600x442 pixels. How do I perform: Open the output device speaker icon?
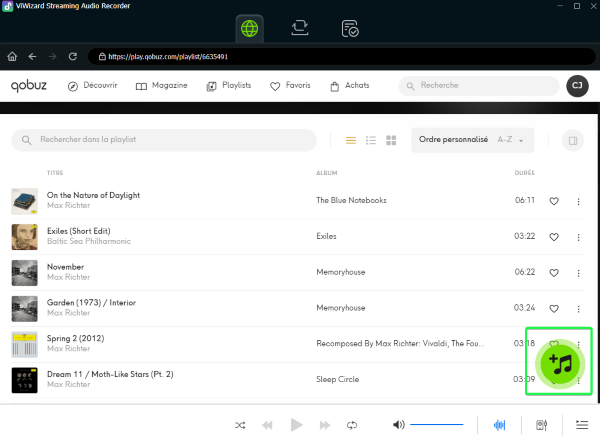541,425
